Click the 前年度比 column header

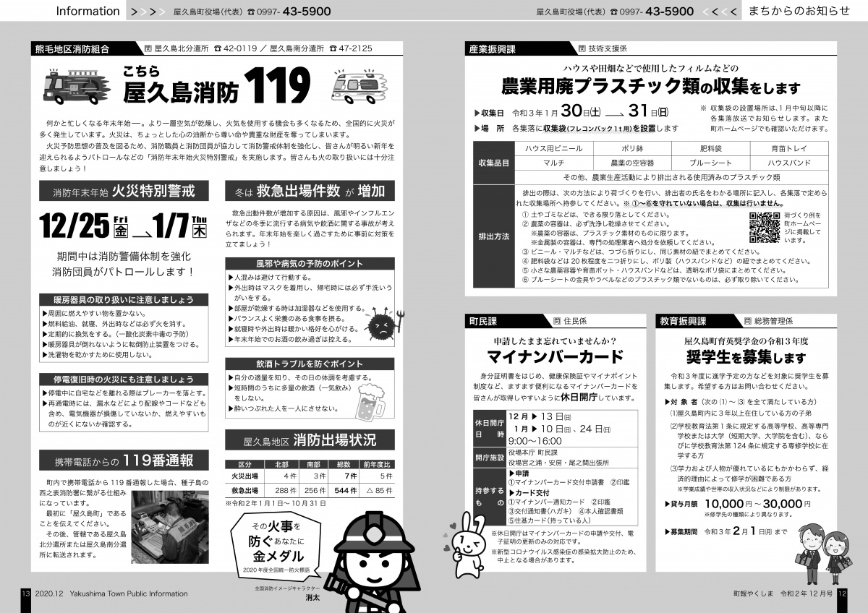point(377,464)
